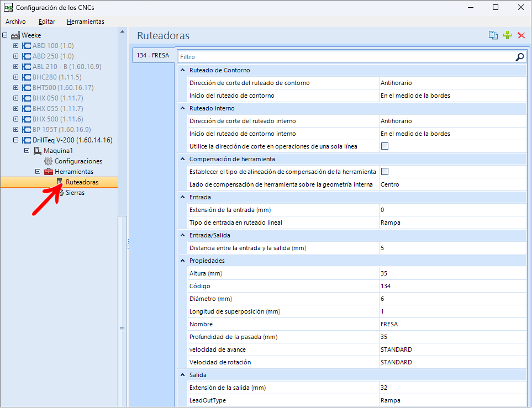Edit internal routing direction value Antihorario
532x408 pixels.
pos(452,121)
